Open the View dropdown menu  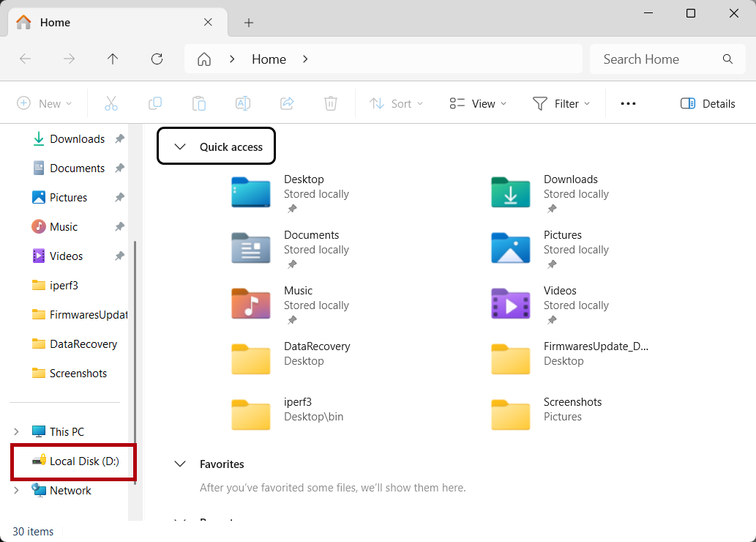(x=478, y=103)
